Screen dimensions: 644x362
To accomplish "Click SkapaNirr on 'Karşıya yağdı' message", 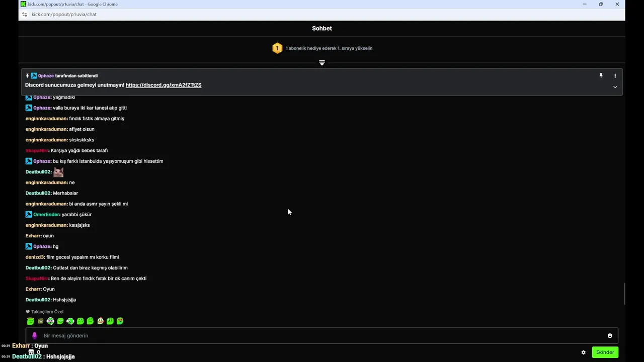I will [36, 151].
